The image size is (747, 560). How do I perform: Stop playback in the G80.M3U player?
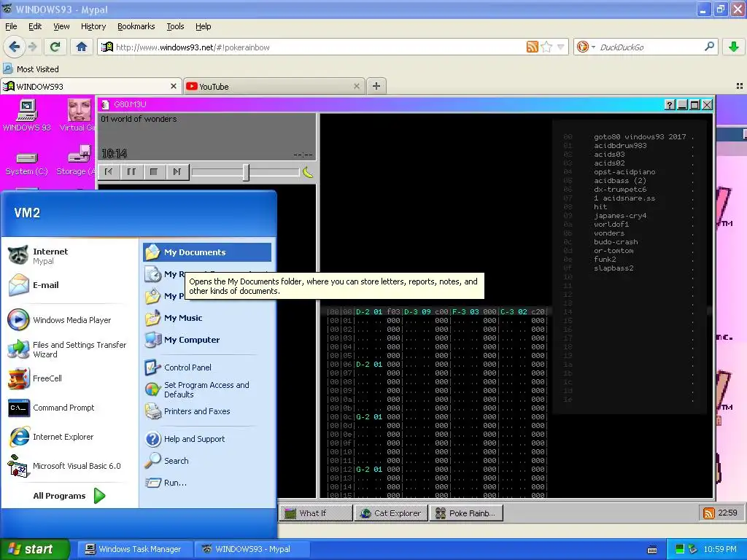[154, 171]
